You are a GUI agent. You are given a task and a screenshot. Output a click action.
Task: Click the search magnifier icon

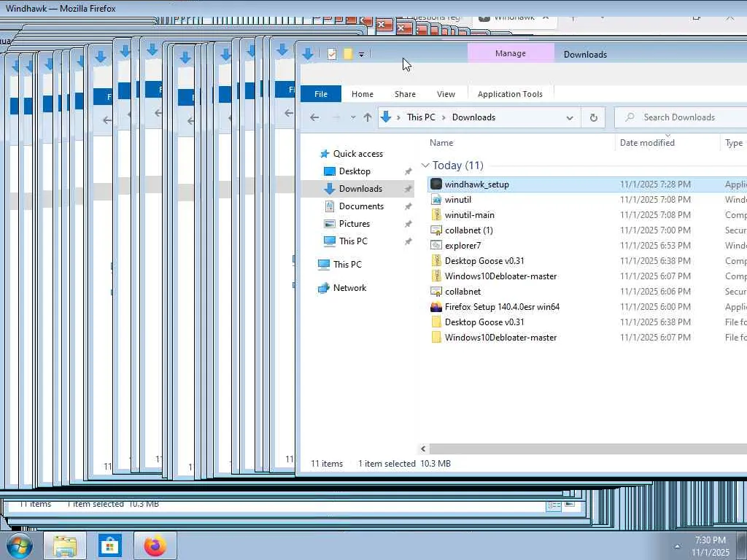[x=630, y=117]
